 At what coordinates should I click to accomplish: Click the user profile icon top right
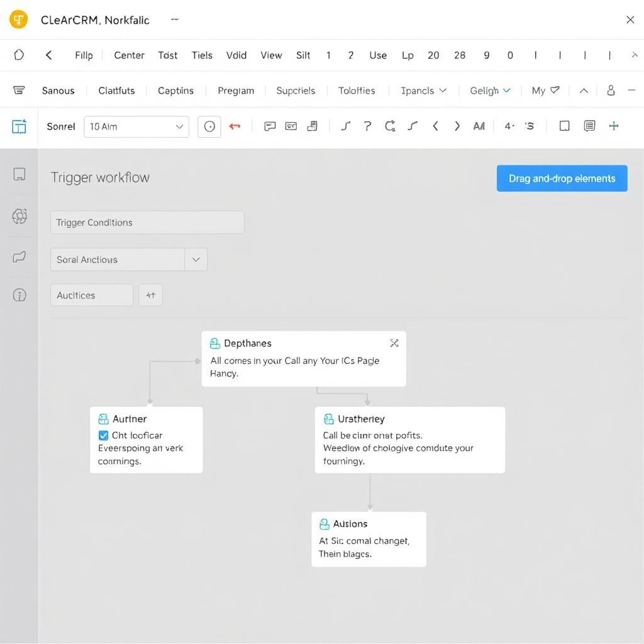tap(610, 90)
